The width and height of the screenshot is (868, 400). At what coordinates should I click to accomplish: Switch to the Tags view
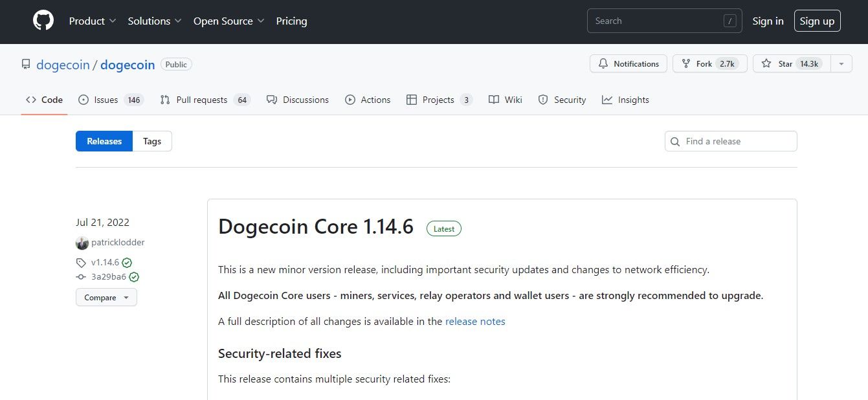tap(152, 141)
